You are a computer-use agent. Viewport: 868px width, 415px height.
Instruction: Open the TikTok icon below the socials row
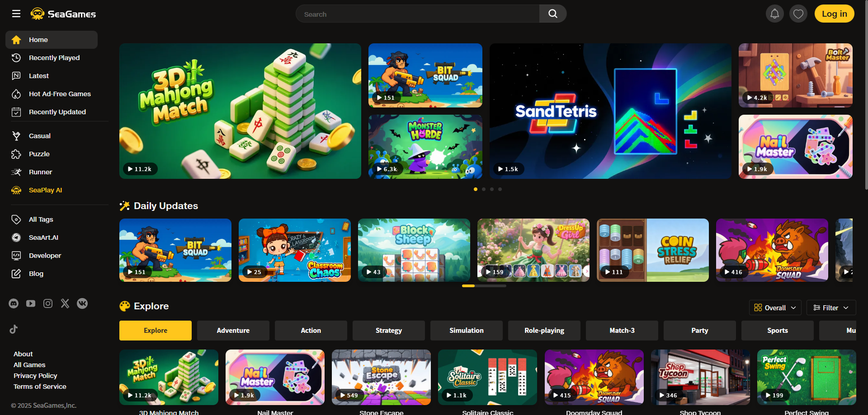[14, 329]
